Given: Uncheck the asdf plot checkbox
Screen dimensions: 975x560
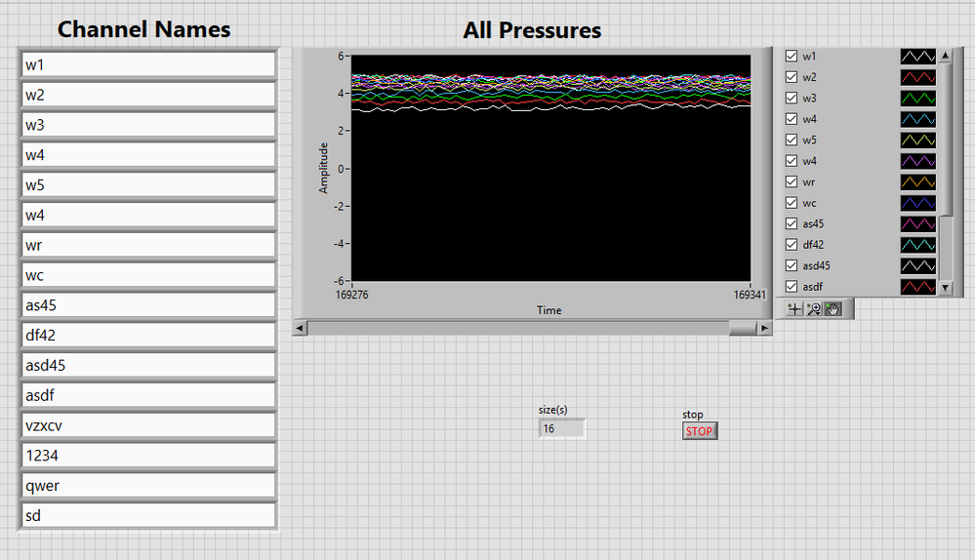Looking at the screenshot, I should click(791, 287).
